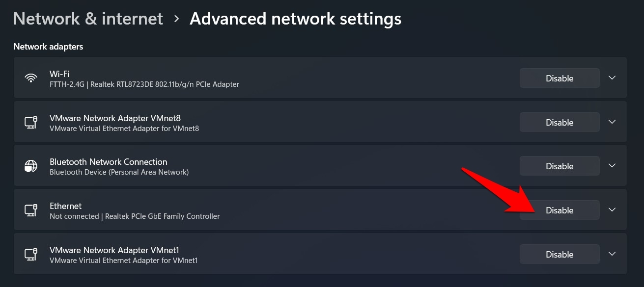The height and width of the screenshot is (287, 644).
Task: Select the Ethernet Not connected row
Action: click(x=135, y=216)
